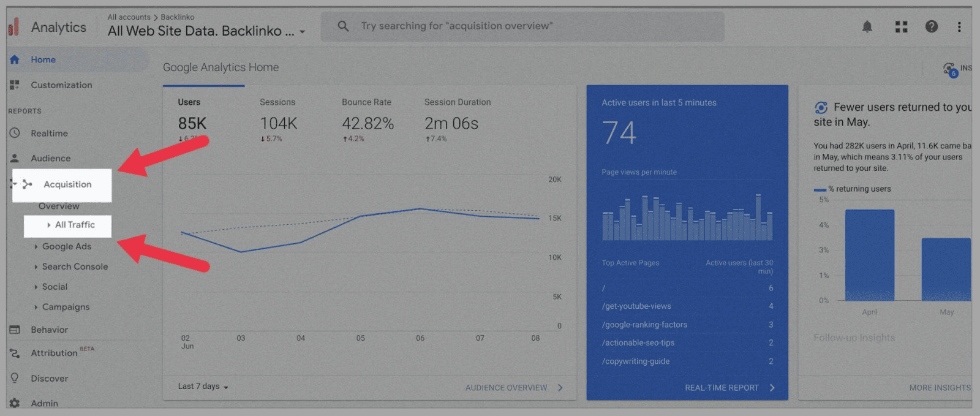Select the Bounce Rate metric tab
The height and width of the screenshot is (416, 980).
pyautogui.click(x=366, y=102)
